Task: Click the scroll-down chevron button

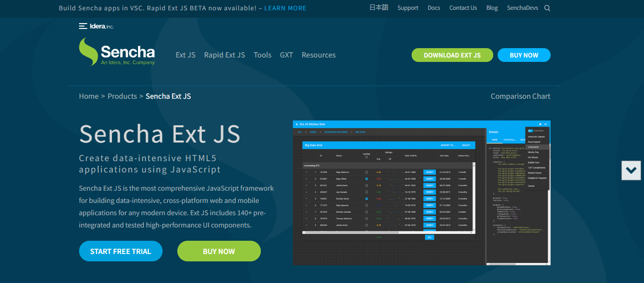Action: pyautogui.click(x=631, y=170)
